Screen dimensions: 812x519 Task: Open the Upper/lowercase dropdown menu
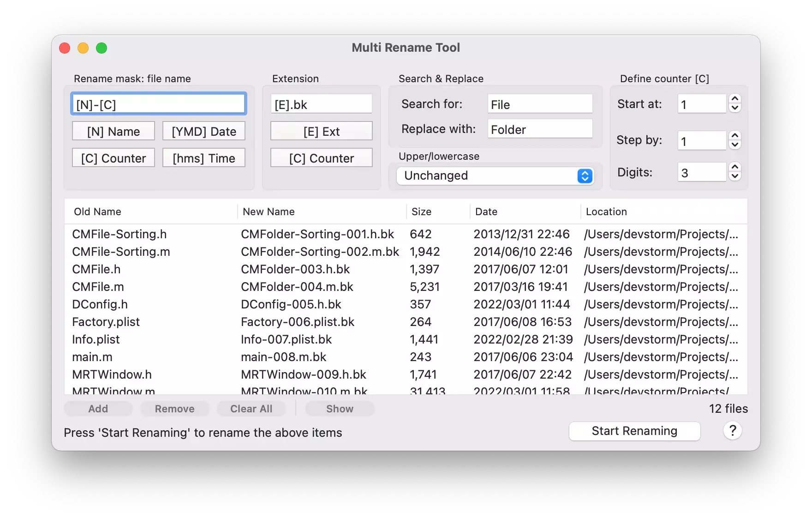coord(495,176)
